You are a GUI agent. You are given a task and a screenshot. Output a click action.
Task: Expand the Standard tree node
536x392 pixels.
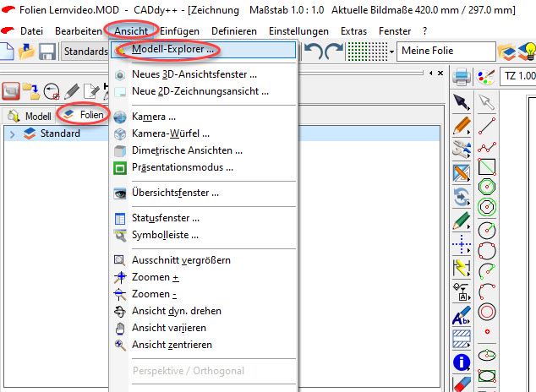point(13,134)
